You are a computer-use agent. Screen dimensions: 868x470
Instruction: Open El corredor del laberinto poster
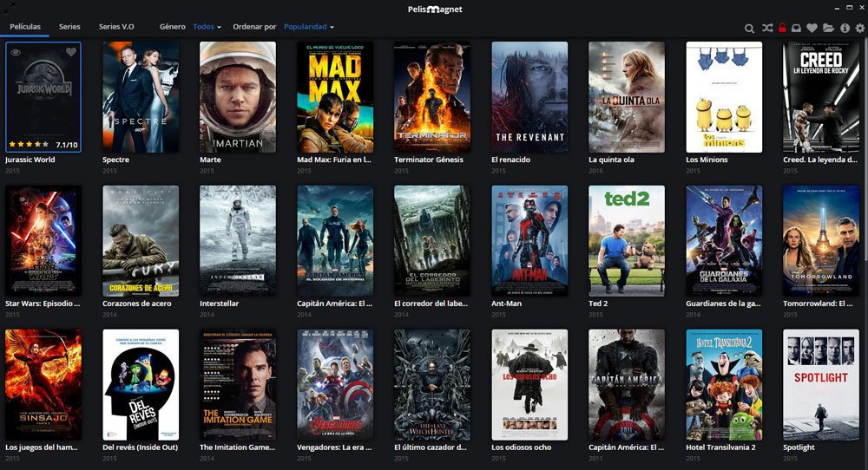click(x=431, y=241)
